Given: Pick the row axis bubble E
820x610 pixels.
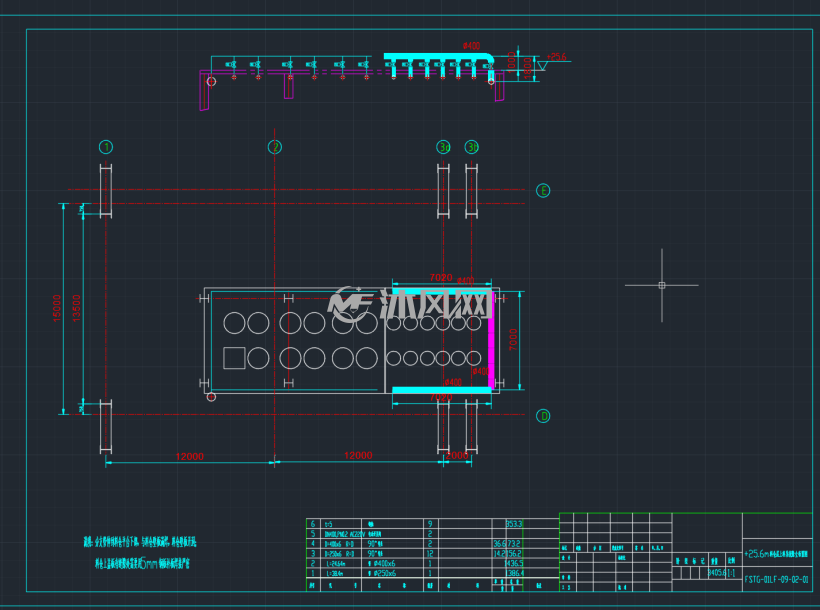Looking at the screenshot, I should click(x=543, y=190).
